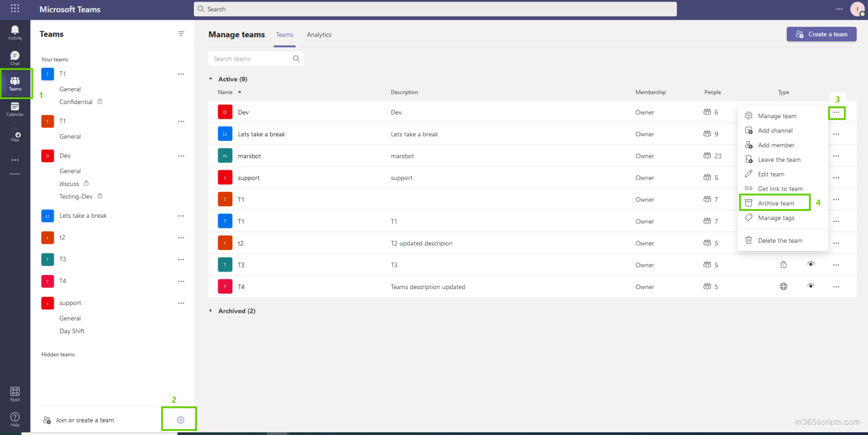Expand the Archived teams section
The width and height of the screenshot is (868, 435).
(211, 311)
